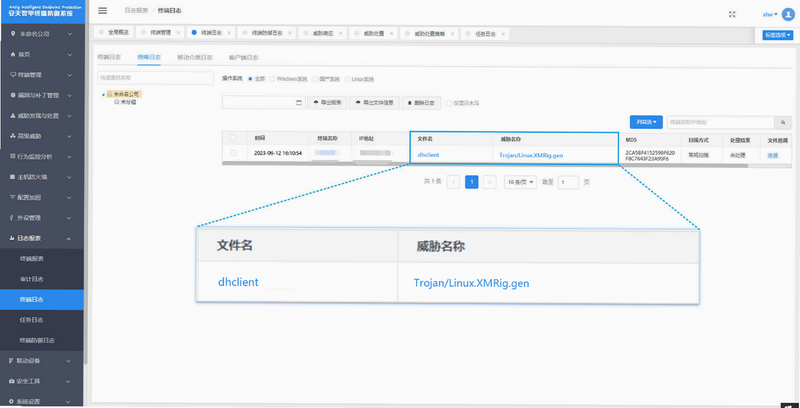Go to the next page arrow
Screen dimensions: 800x408
click(x=489, y=182)
